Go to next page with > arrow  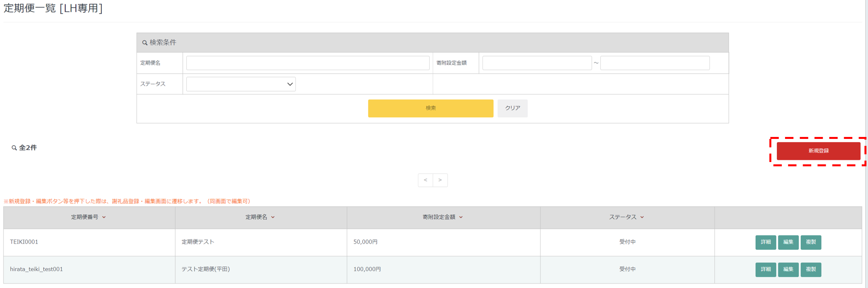440,180
